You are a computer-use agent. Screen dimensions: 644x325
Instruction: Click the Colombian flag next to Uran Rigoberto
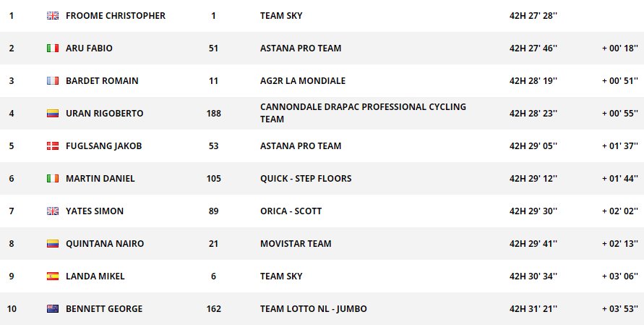(x=52, y=114)
